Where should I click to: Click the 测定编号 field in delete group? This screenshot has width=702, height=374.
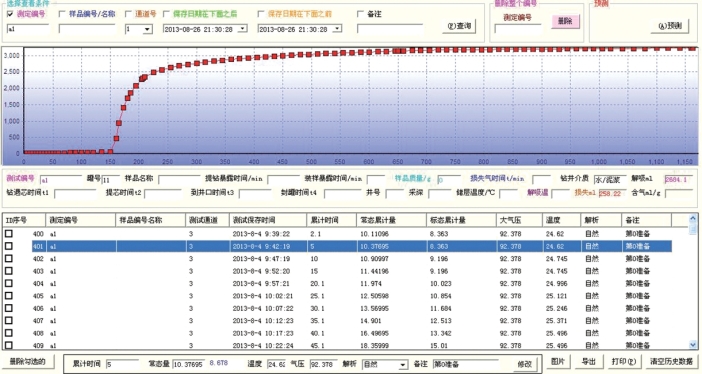pyautogui.click(x=518, y=29)
